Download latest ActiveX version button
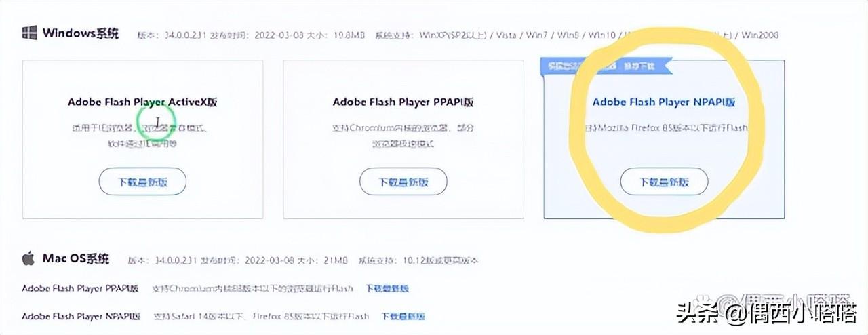This screenshot has width=868, height=335. pyautogui.click(x=142, y=182)
